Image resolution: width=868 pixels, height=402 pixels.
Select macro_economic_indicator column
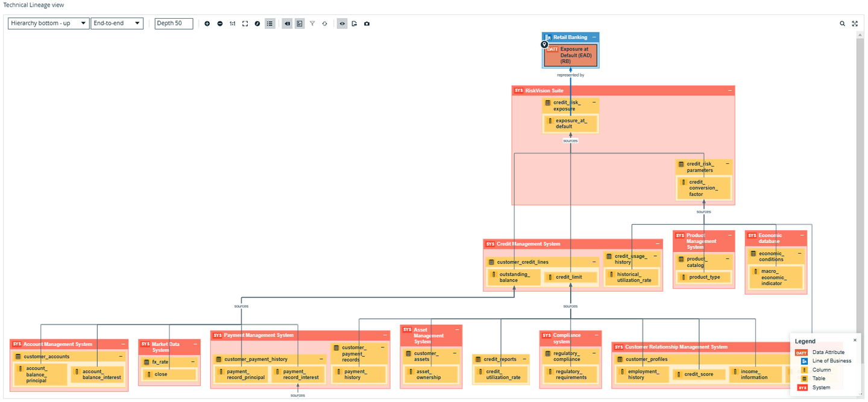point(776,277)
